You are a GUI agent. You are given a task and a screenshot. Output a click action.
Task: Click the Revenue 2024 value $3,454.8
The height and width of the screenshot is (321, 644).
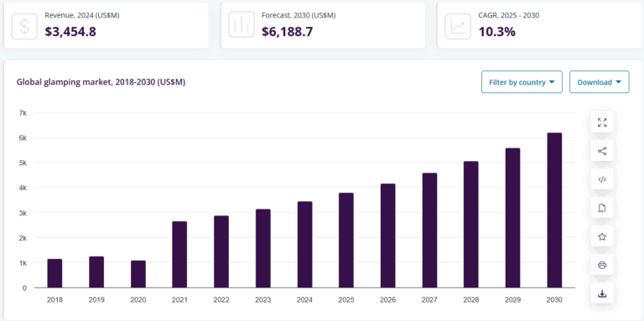[x=70, y=32]
